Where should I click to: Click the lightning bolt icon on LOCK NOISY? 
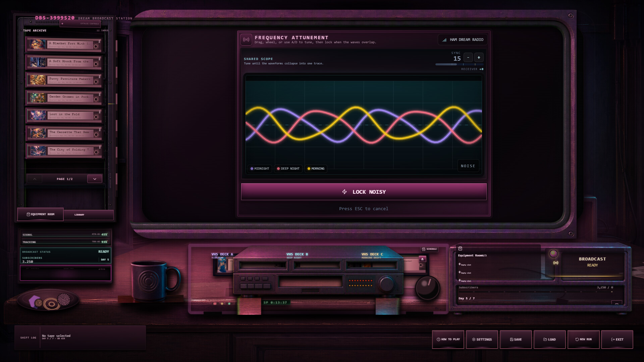pyautogui.click(x=344, y=192)
